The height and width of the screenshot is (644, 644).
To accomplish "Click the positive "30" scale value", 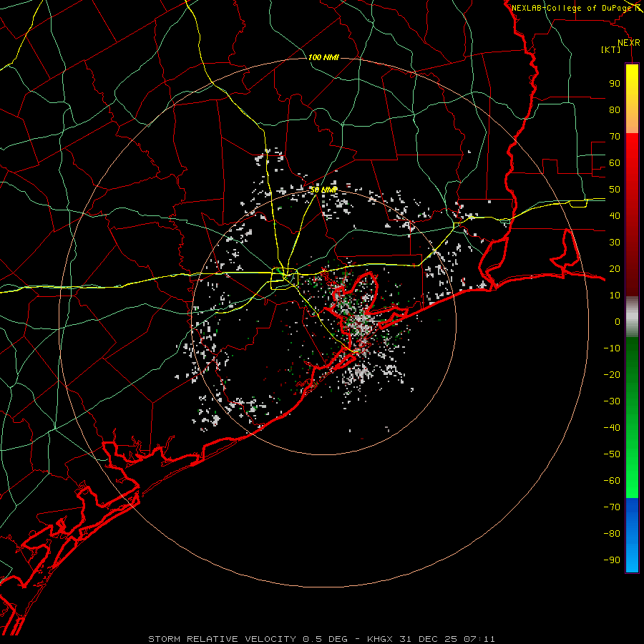I will click(615, 243).
